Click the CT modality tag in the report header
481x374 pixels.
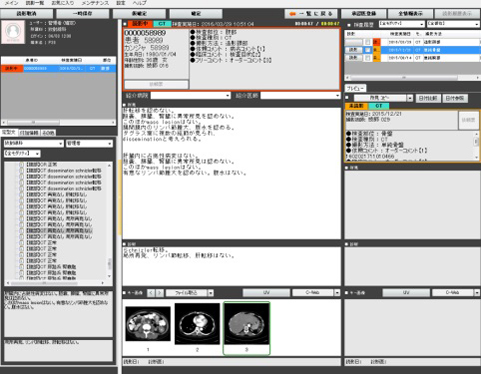click(162, 24)
